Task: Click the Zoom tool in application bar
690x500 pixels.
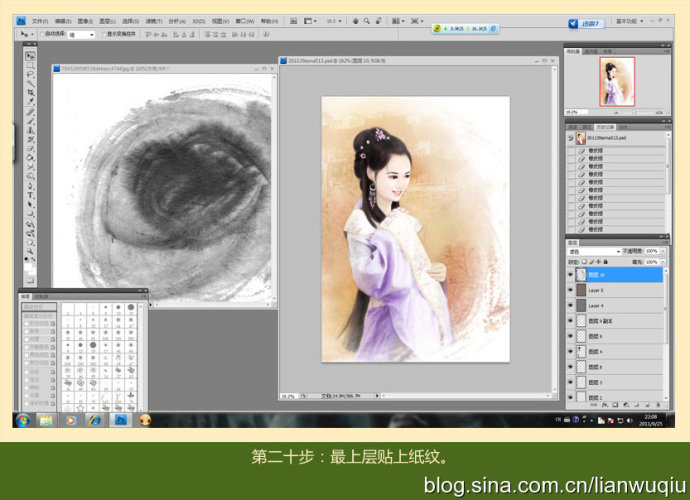Action: (x=367, y=21)
